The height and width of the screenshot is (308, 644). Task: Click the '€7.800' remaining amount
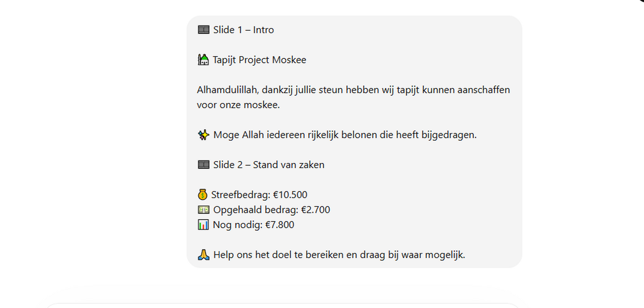[280, 225]
